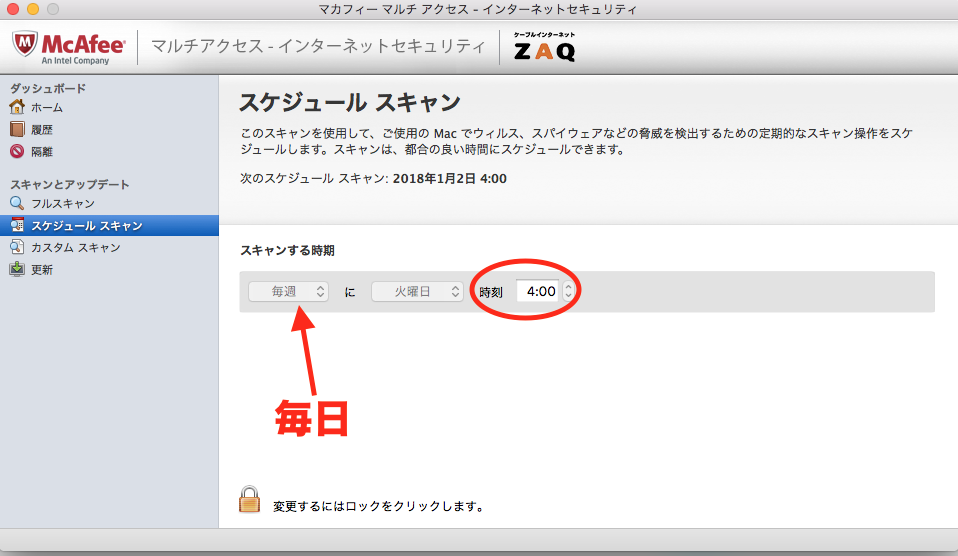This screenshot has height=556, width=958.
Task: Click the Custom Scan document icon
Action: [17, 247]
